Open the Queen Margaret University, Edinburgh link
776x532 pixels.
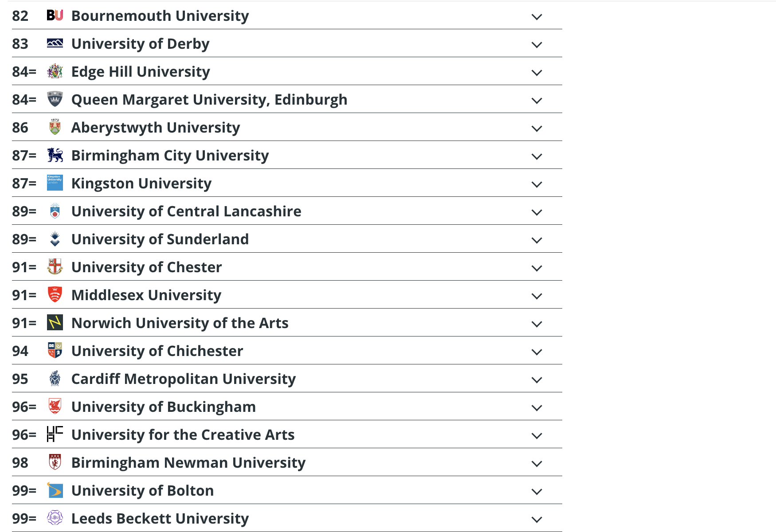(x=209, y=100)
